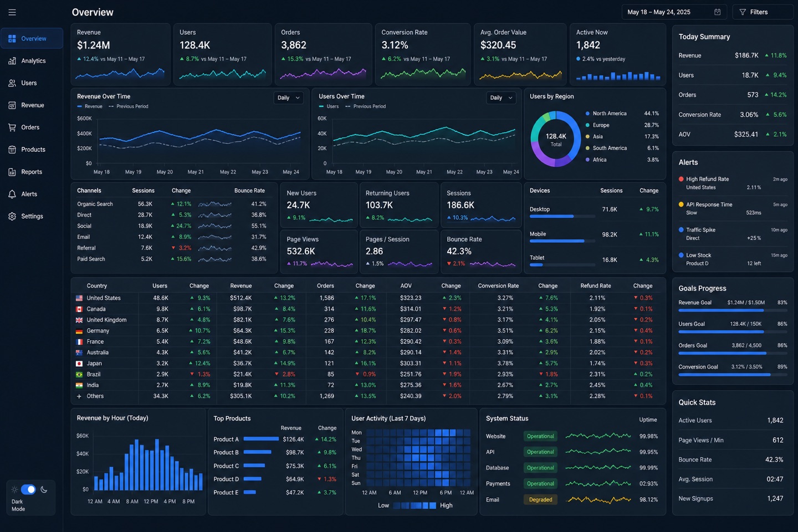The image size is (798, 532).
Task: Click Australia in the country table
Action: pyautogui.click(x=98, y=352)
